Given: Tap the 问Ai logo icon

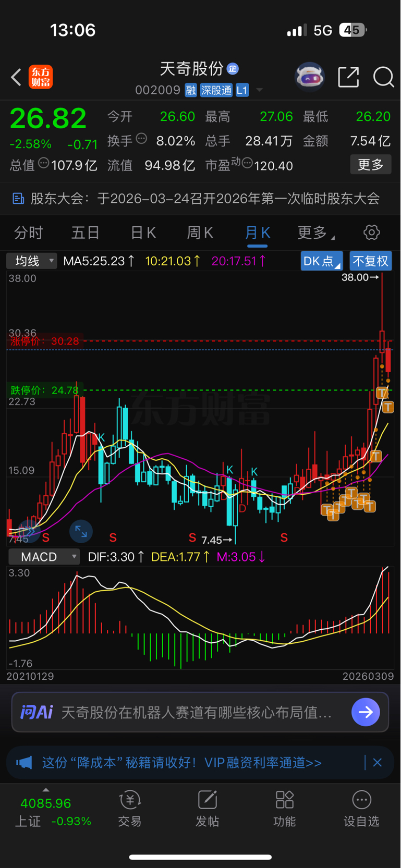Looking at the screenshot, I should coord(37,712).
